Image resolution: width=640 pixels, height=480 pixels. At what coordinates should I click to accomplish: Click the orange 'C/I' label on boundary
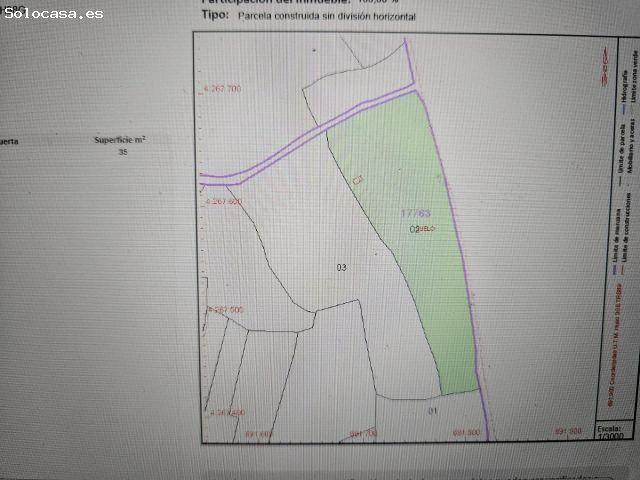pyautogui.click(x=358, y=180)
